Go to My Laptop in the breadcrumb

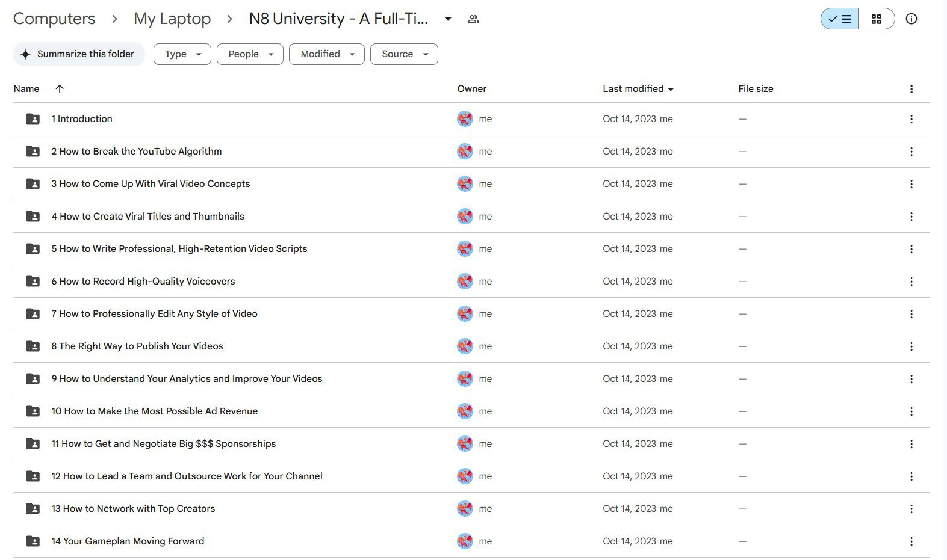172,19
